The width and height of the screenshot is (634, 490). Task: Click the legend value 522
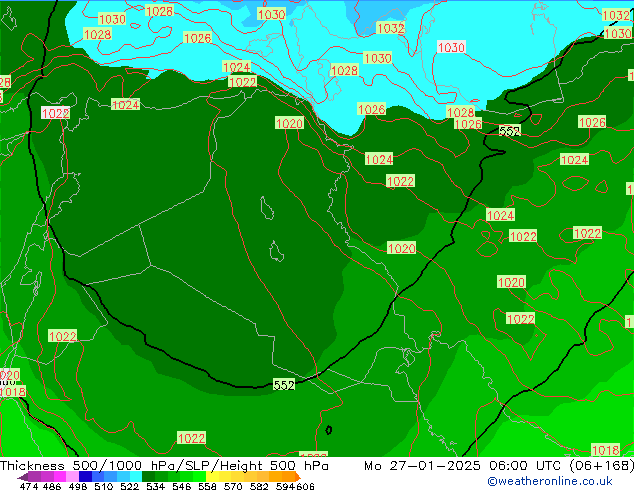(129, 486)
